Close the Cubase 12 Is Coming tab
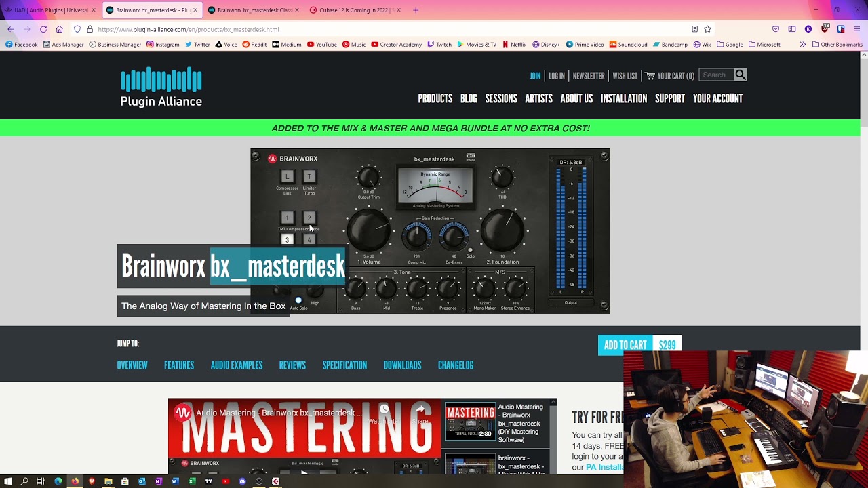 click(398, 10)
